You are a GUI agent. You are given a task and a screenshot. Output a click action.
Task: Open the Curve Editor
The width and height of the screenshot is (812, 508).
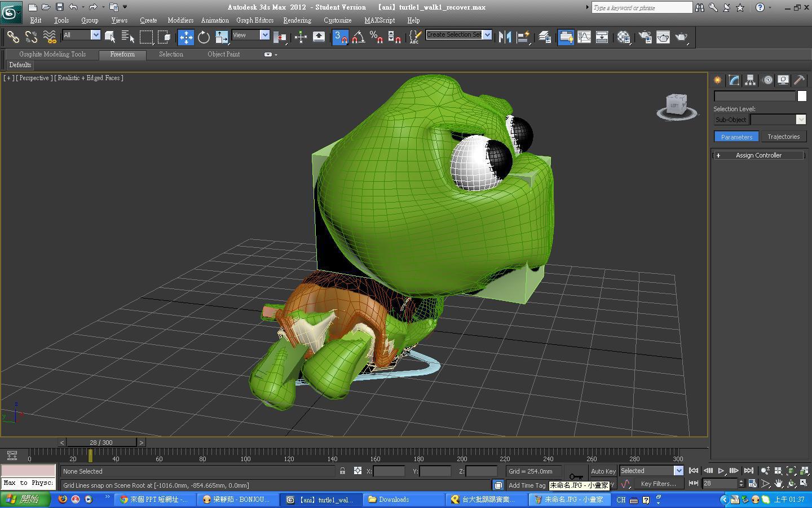pyautogui.click(x=584, y=37)
